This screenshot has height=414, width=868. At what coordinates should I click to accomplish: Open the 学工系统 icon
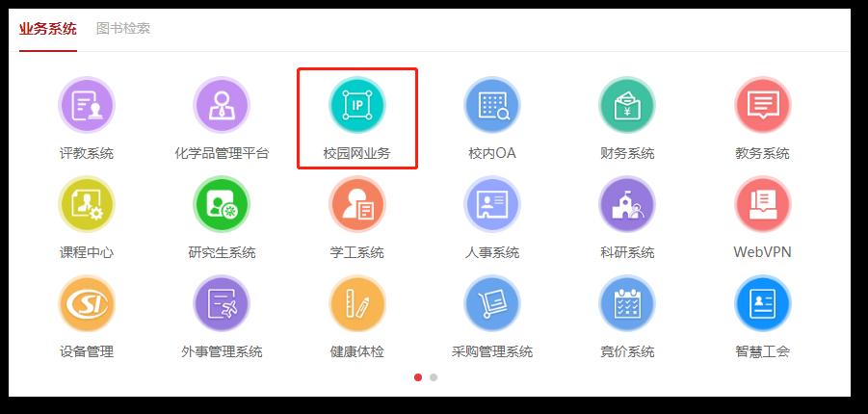[x=357, y=204]
